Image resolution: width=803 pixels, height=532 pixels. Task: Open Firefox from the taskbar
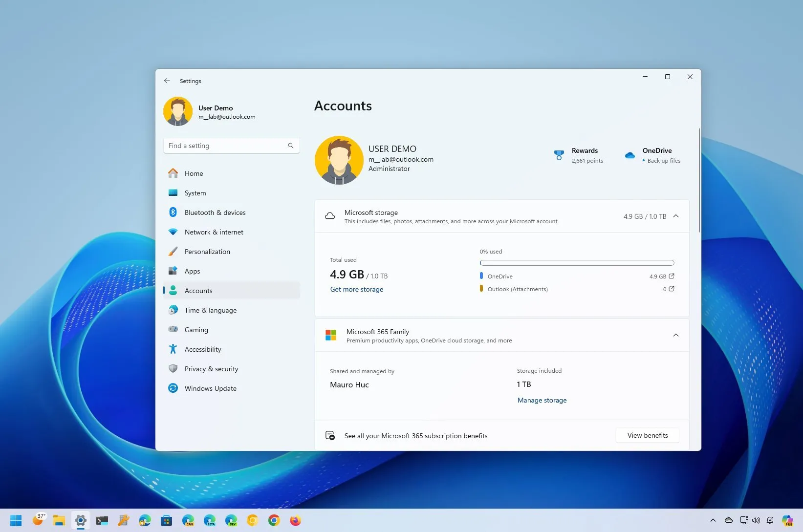tap(295, 520)
